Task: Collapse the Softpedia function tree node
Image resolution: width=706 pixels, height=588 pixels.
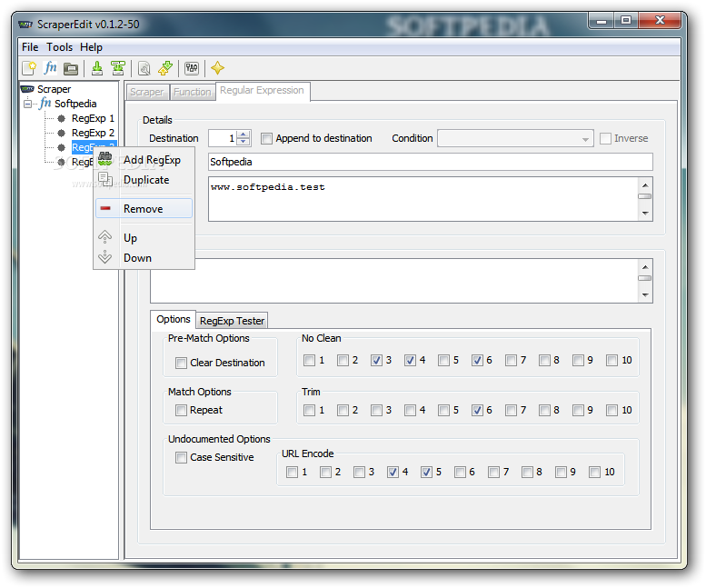Action: pyautogui.click(x=28, y=104)
